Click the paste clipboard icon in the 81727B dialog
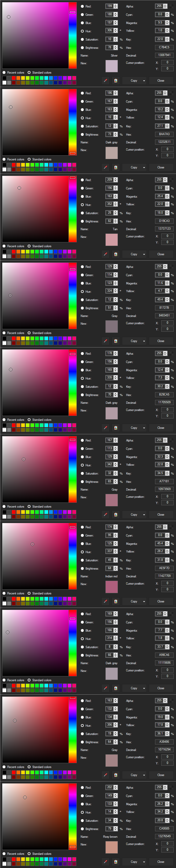This screenshot has height=868, width=176. pos(116,341)
